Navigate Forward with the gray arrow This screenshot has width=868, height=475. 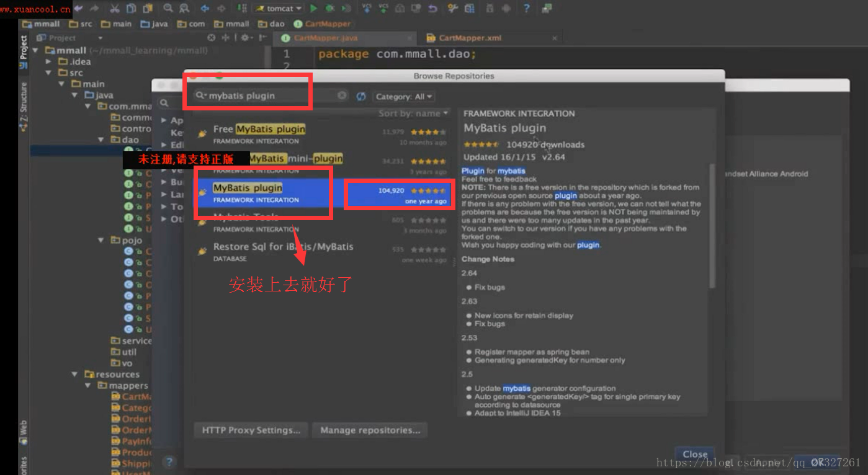pyautogui.click(x=221, y=9)
